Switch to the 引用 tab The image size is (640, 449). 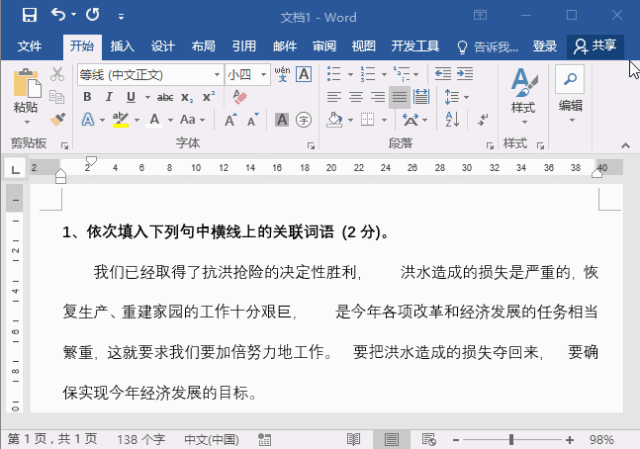pos(244,46)
